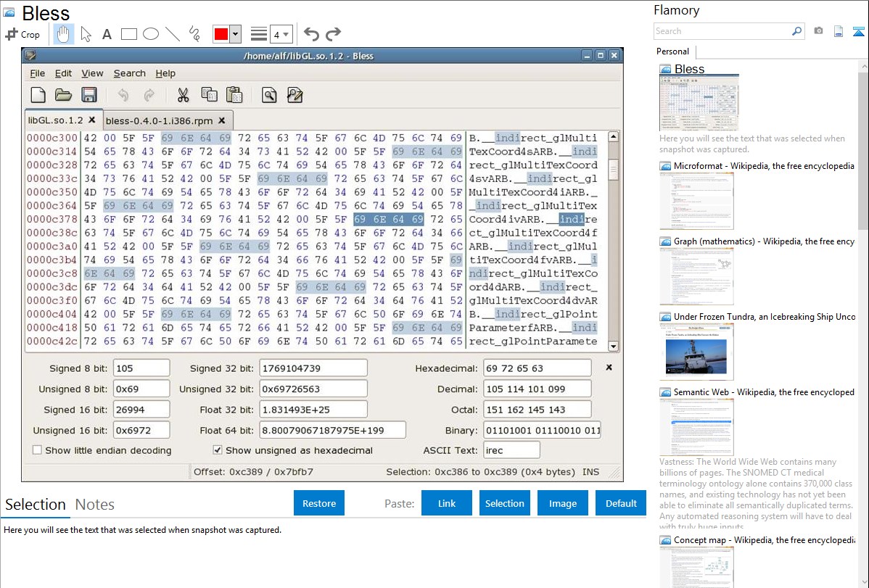The image size is (869, 588).
Task: Enable Show little endian decoding
Action: 37,450
